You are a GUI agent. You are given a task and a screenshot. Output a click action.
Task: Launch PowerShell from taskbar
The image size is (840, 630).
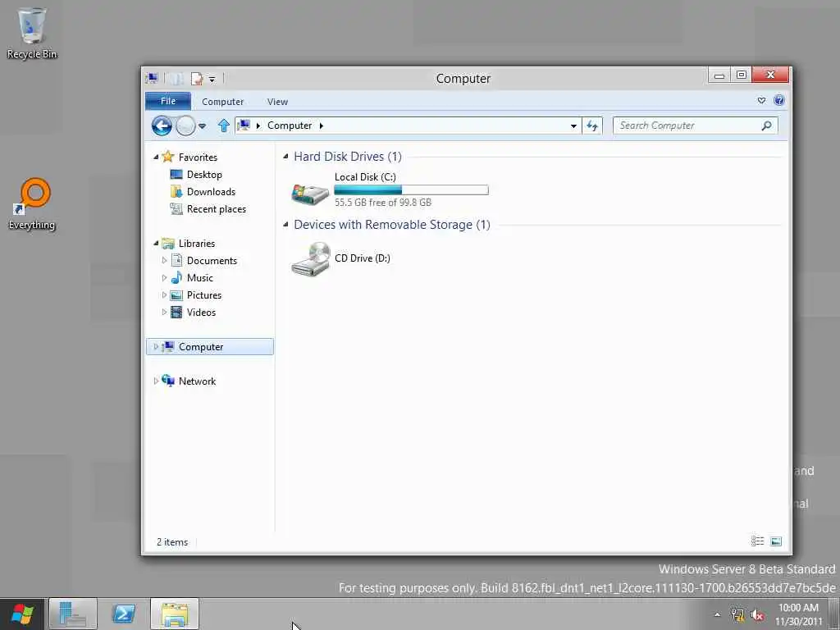pyautogui.click(x=123, y=614)
